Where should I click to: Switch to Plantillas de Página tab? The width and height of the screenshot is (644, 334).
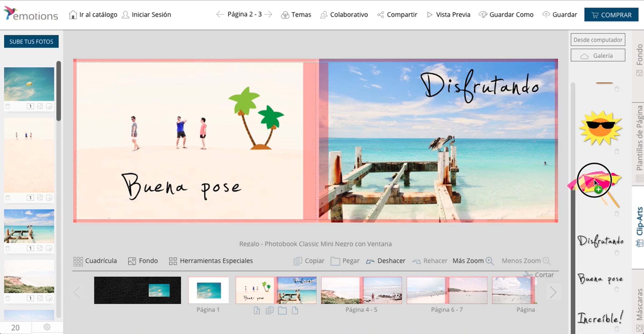(x=639, y=138)
